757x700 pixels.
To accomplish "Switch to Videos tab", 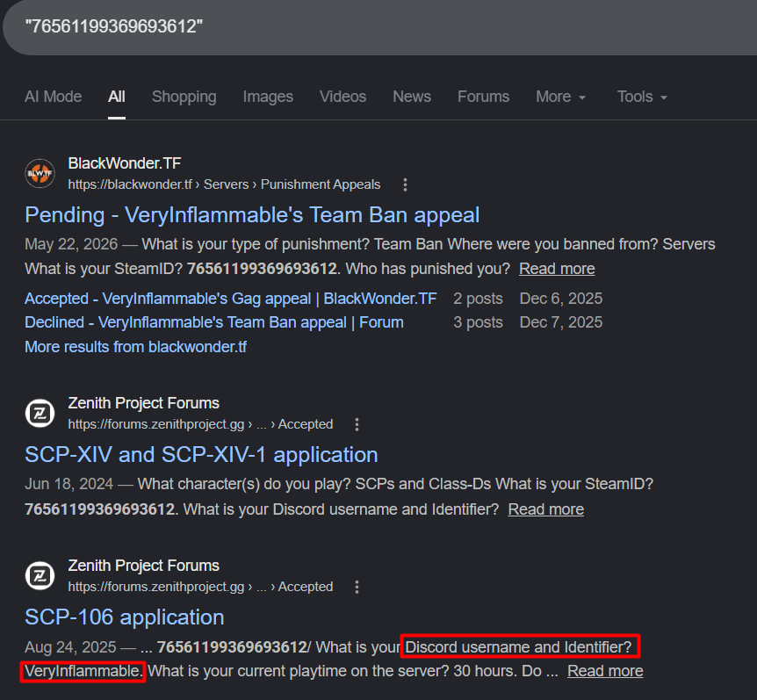I will 342,97.
